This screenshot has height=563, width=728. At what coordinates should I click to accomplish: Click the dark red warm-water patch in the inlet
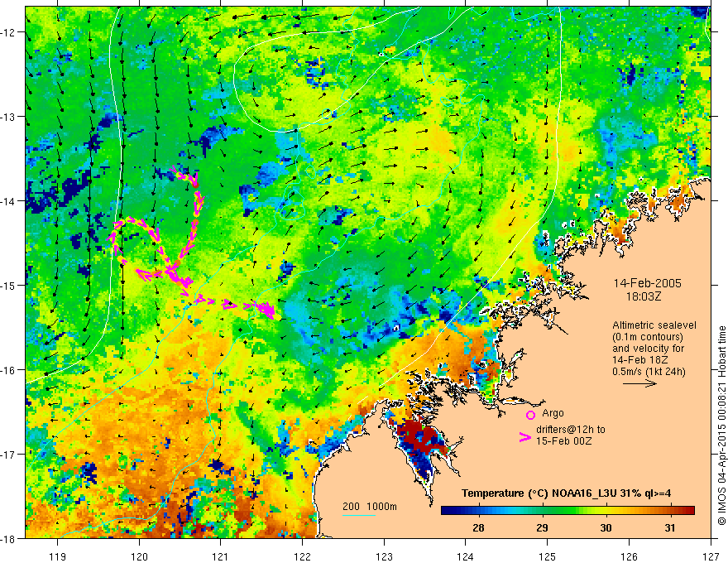419,435
